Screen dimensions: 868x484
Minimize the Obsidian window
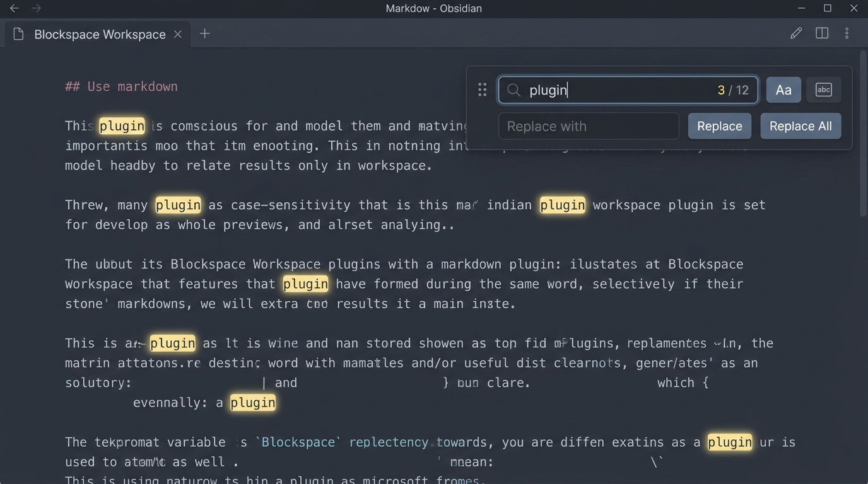(x=801, y=8)
